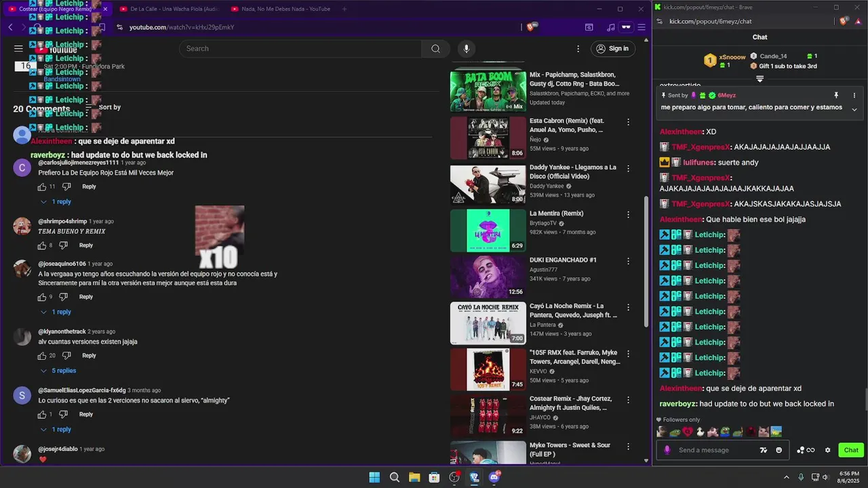Click the YouTube Sign in button
This screenshot has width=868, height=488.
(x=612, y=49)
